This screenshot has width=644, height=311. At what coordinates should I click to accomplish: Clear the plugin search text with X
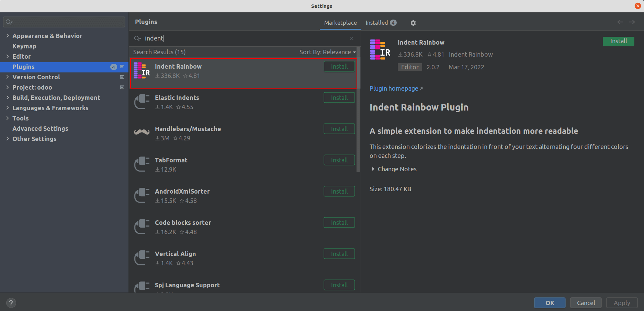coord(352,38)
